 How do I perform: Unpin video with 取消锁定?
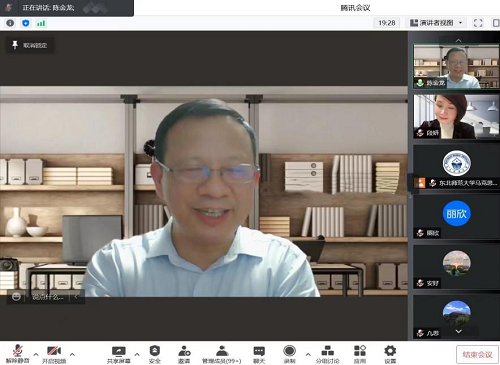(x=29, y=45)
